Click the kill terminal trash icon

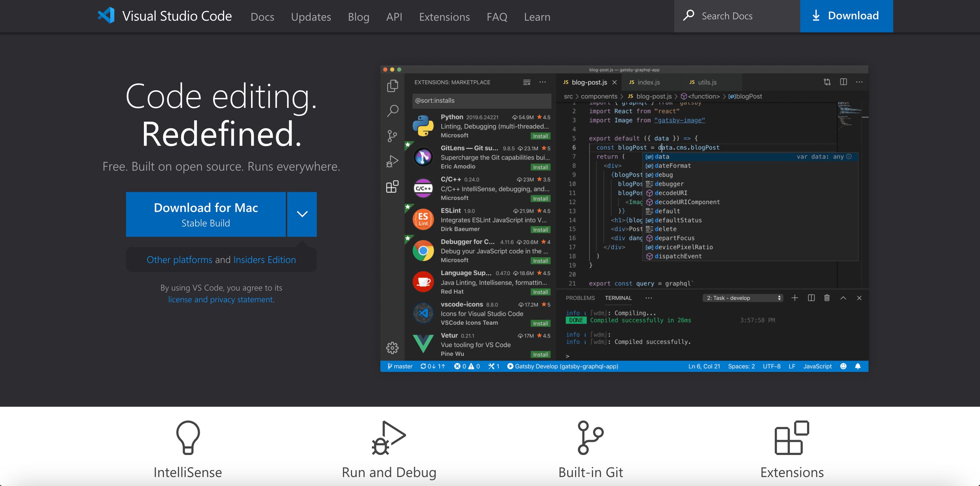pos(827,298)
